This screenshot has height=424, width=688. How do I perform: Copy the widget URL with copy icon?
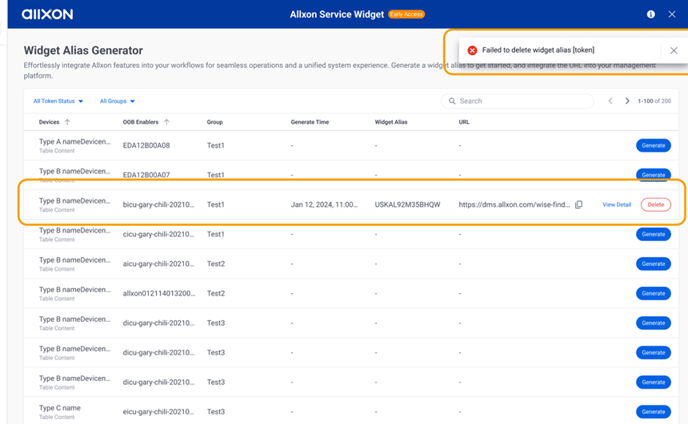(x=579, y=205)
